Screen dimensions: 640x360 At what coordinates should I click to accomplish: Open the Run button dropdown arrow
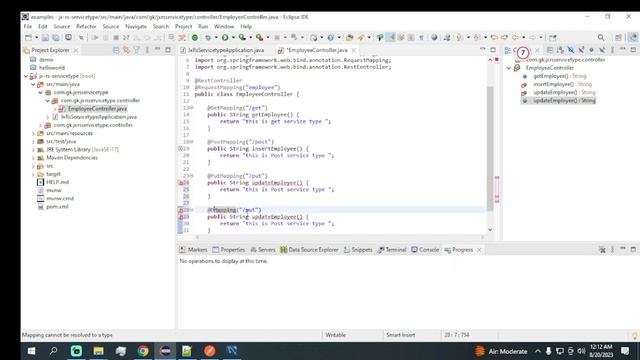click(x=233, y=38)
